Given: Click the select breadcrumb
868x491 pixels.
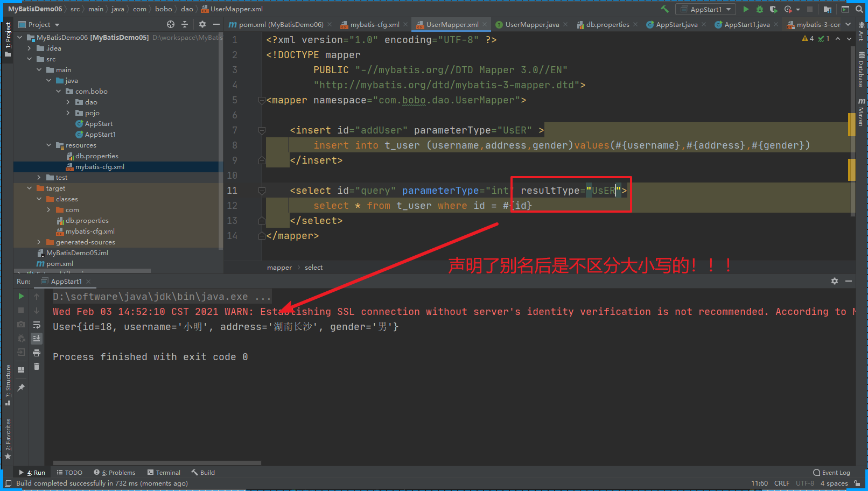Looking at the screenshot, I should [x=313, y=268].
